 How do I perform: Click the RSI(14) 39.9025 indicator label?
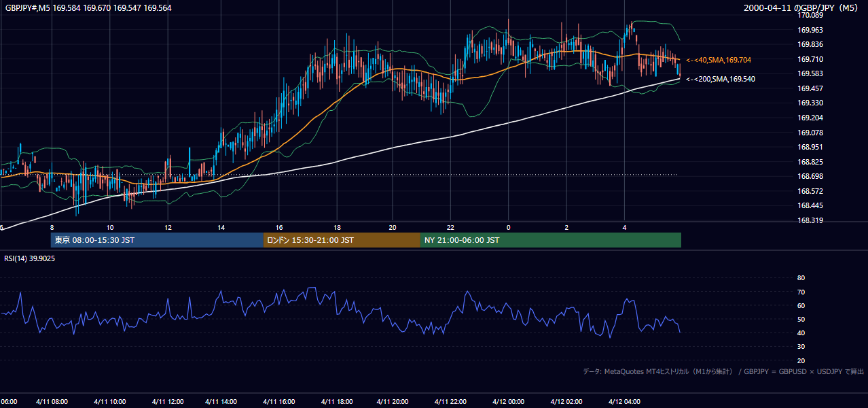click(30, 258)
